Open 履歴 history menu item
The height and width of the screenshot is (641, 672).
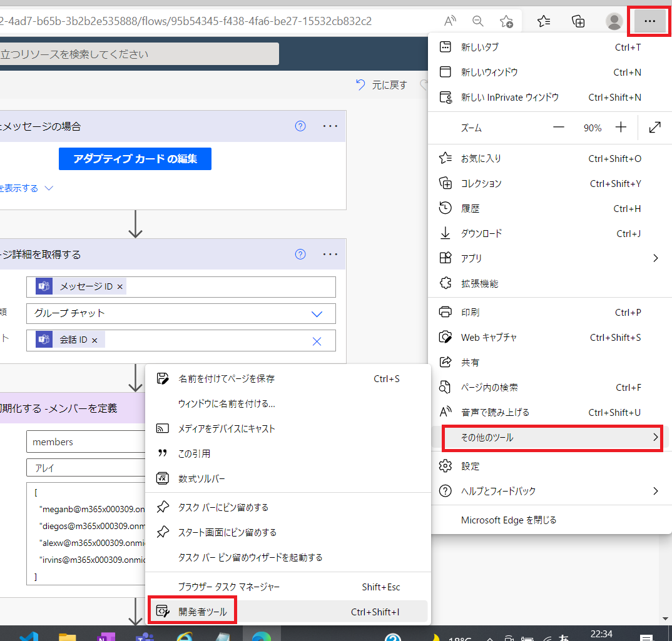(550, 209)
